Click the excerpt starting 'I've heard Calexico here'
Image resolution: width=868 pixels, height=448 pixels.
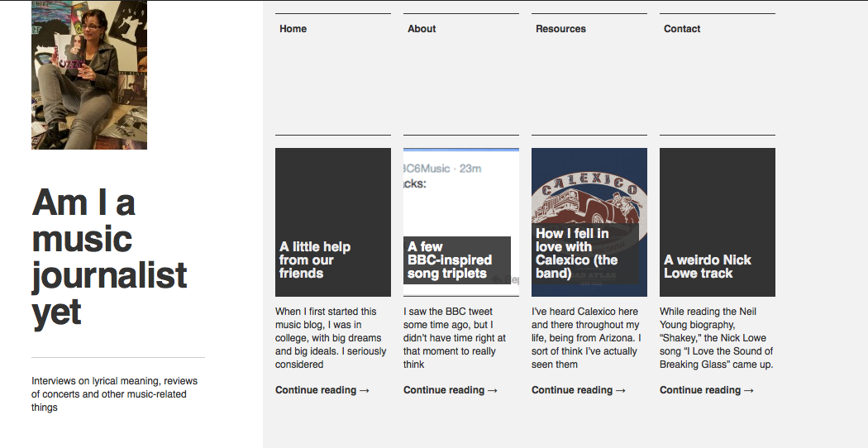(x=586, y=338)
